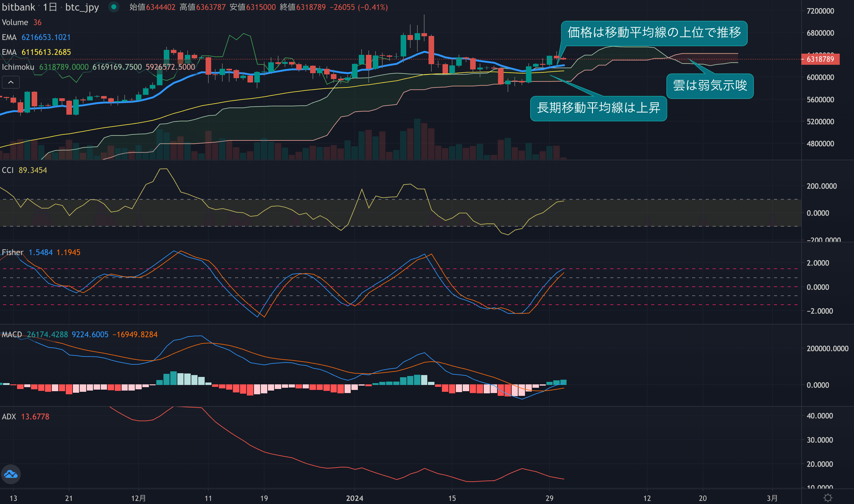The height and width of the screenshot is (504, 854).
Task: Open chart settings gear icon
Action: [x=828, y=498]
